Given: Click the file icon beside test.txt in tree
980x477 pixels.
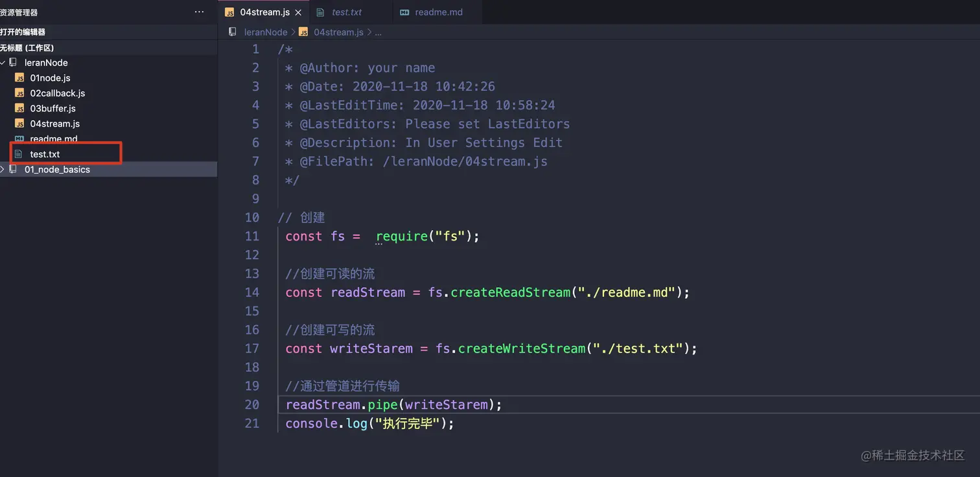Looking at the screenshot, I should [x=18, y=154].
